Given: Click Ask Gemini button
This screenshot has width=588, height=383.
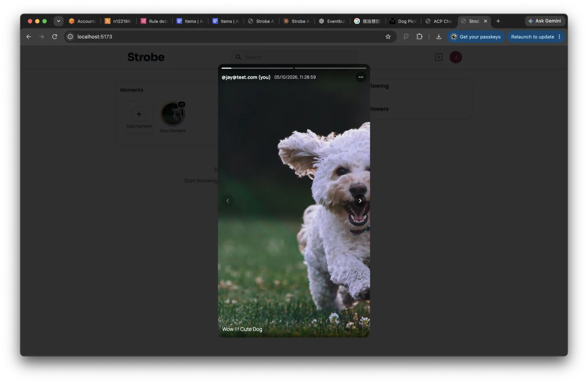Looking at the screenshot, I should click(545, 21).
